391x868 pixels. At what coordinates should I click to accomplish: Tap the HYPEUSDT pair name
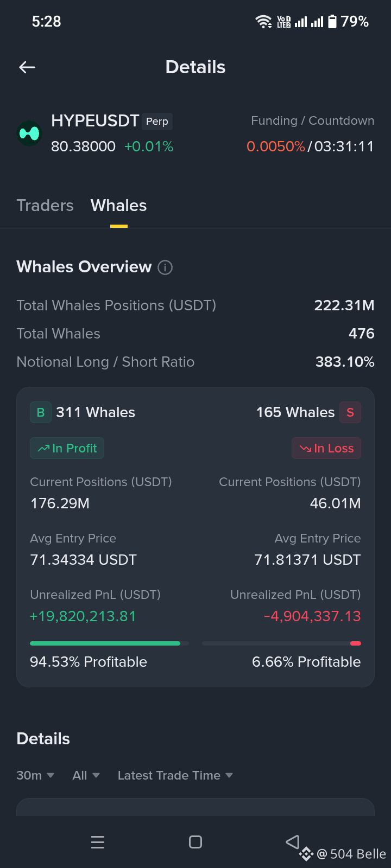pos(95,121)
